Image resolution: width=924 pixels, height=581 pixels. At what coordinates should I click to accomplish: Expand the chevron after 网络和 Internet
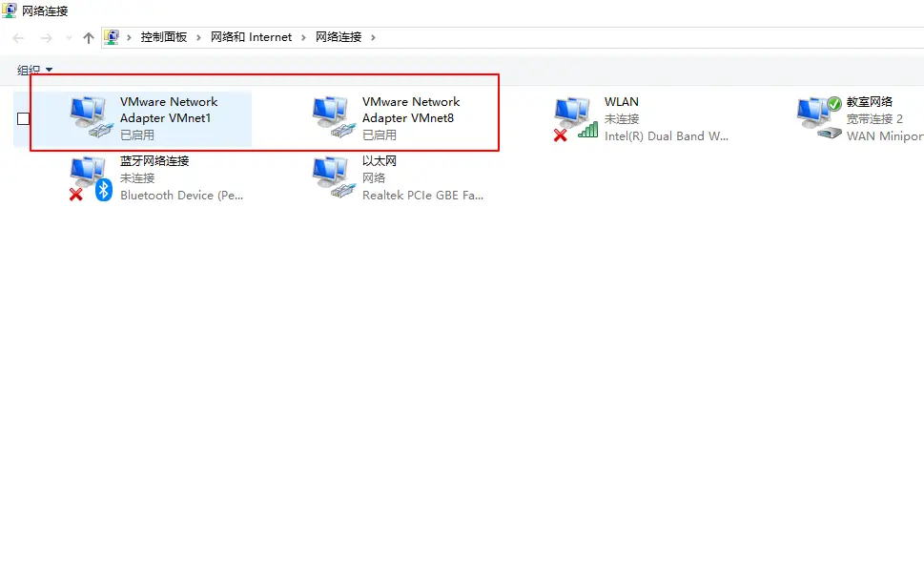tap(303, 38)
